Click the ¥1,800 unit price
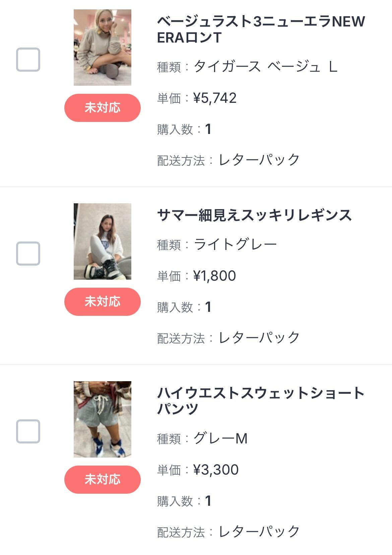This screenshot has height=555, width=392. [214, 276]
